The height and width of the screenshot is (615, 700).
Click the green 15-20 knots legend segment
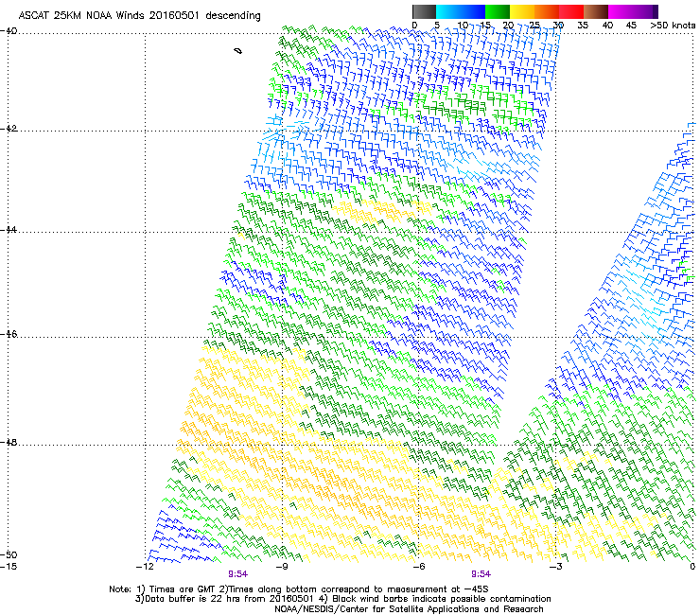pos(498,11)
